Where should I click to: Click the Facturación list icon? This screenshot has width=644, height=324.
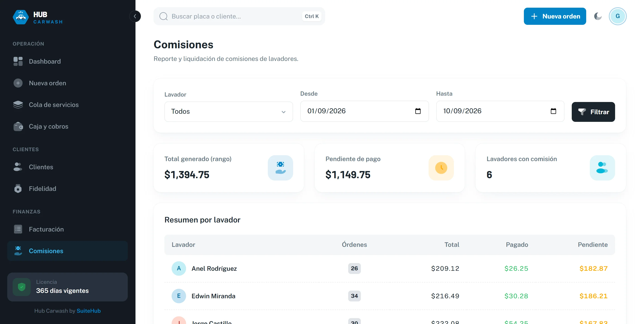coord(18,229)
